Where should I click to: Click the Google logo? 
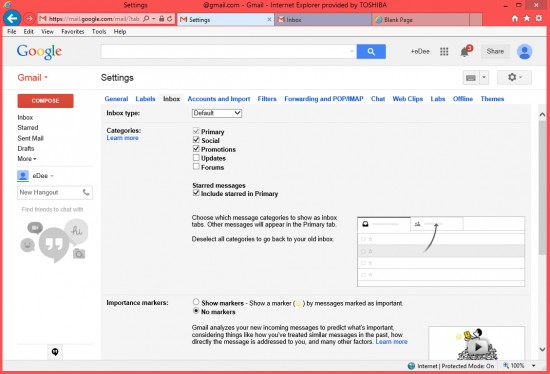[39, 52]
